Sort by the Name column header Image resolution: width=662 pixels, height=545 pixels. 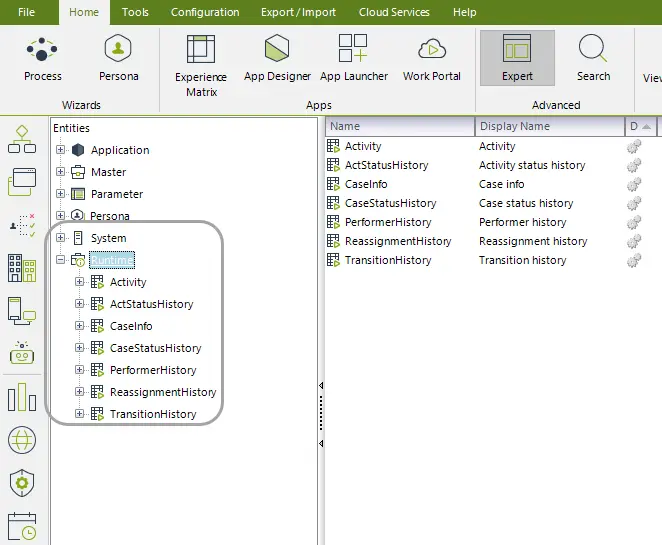point(400,126)
